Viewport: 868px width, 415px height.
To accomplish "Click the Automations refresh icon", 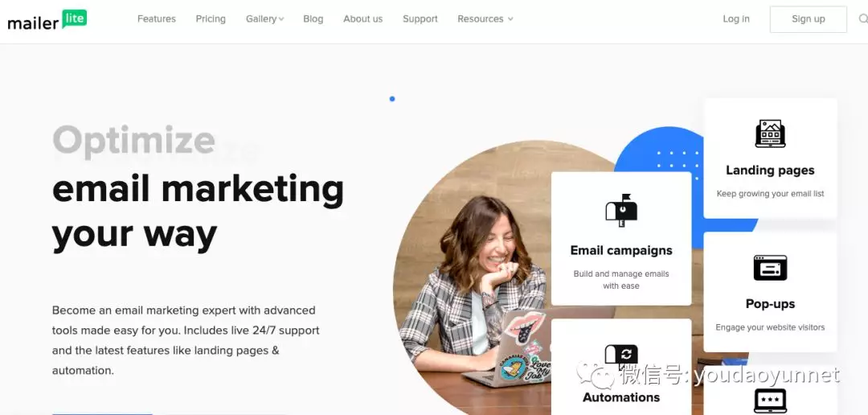I will [x=621, y=355].
